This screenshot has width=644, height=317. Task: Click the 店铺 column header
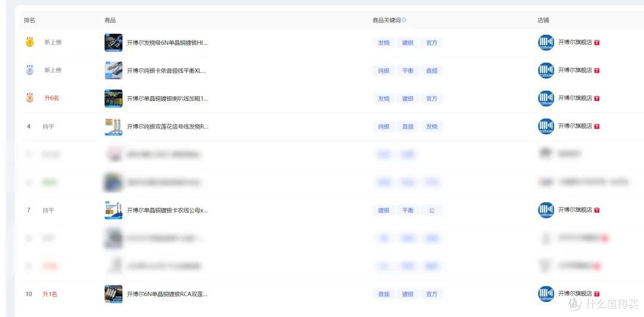pyautogui.click(x=543, y=20)
